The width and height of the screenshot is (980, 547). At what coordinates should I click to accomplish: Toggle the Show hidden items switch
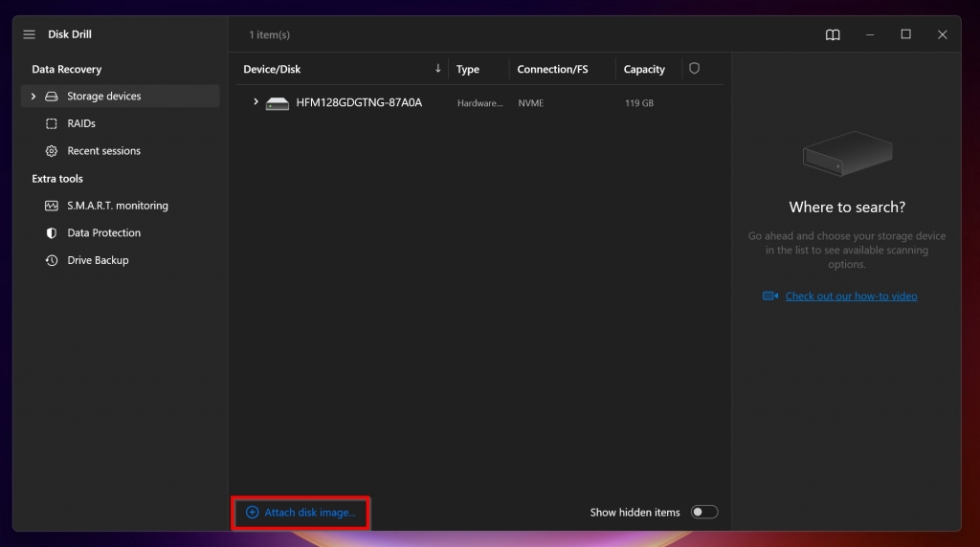[704, 512]
